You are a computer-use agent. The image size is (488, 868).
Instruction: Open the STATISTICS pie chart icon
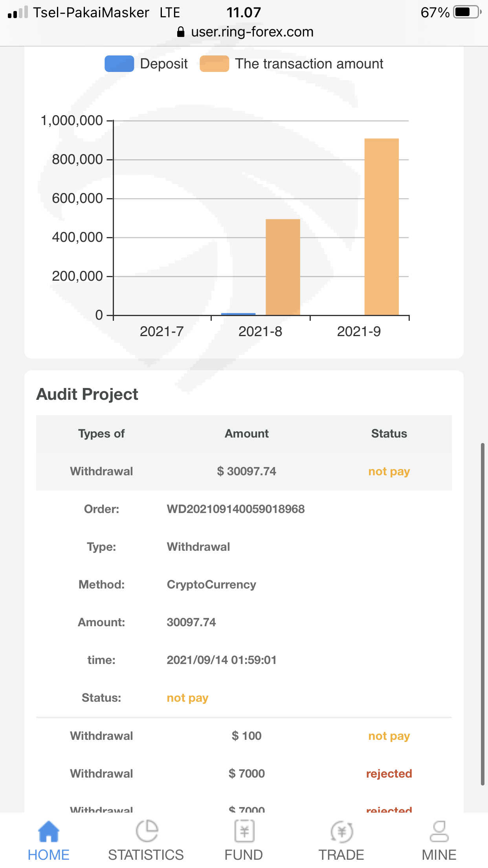tap(147, 831)
